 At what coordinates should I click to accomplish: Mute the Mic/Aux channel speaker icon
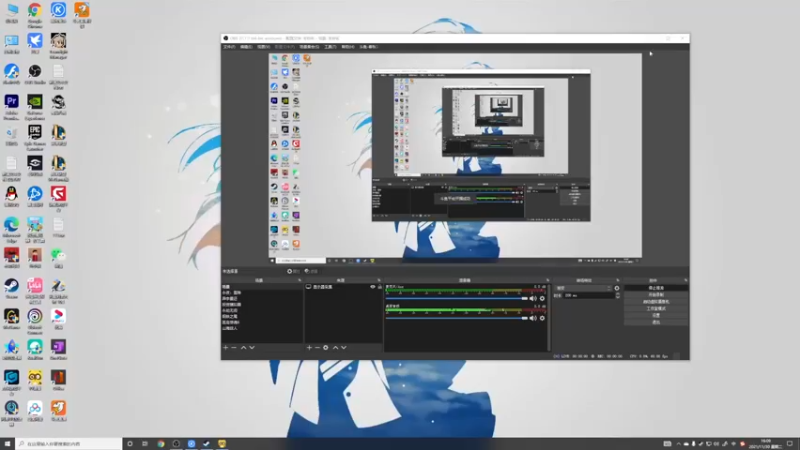click(533, 298)
